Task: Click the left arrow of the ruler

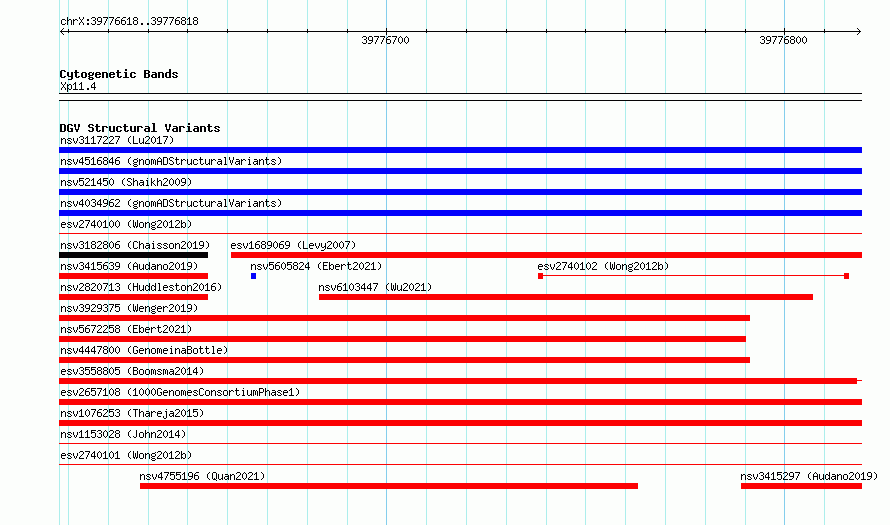Action: (x=64, y=32)
